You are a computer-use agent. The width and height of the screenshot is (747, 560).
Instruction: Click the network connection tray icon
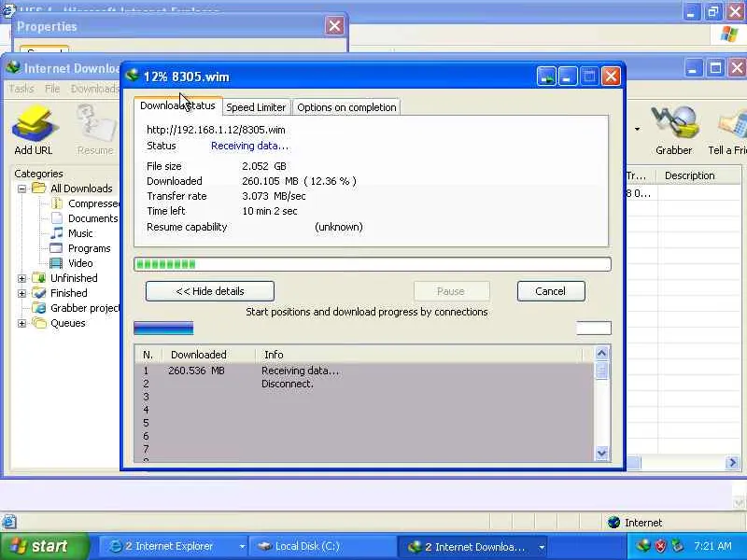pyautogui.click(x=677, y=546)
